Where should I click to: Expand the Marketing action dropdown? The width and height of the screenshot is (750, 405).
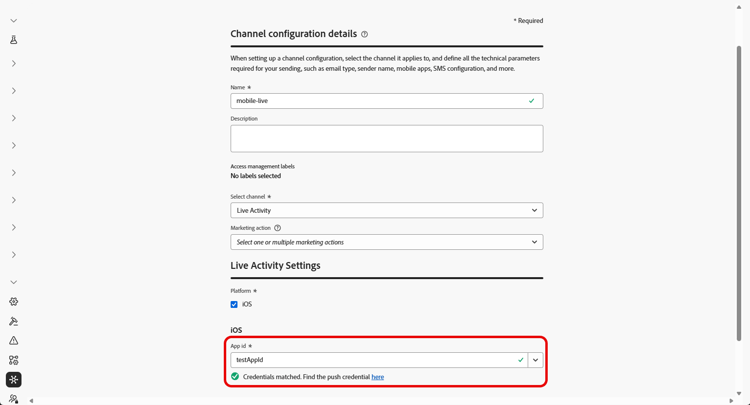coord(386,242)
